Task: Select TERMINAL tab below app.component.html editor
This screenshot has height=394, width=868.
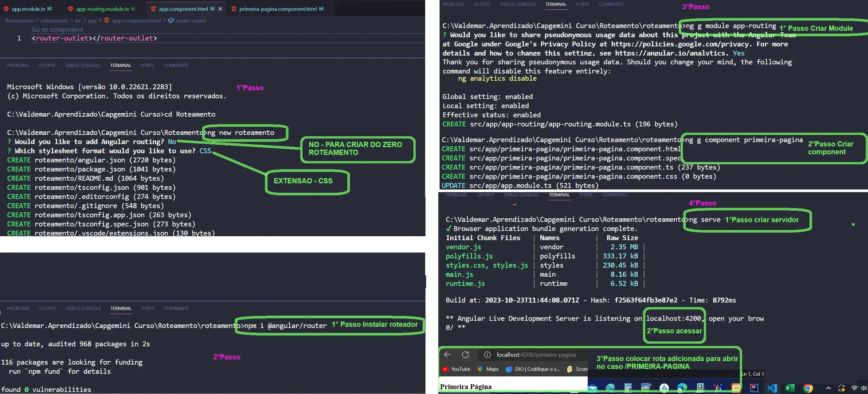Action: [121, 65]
